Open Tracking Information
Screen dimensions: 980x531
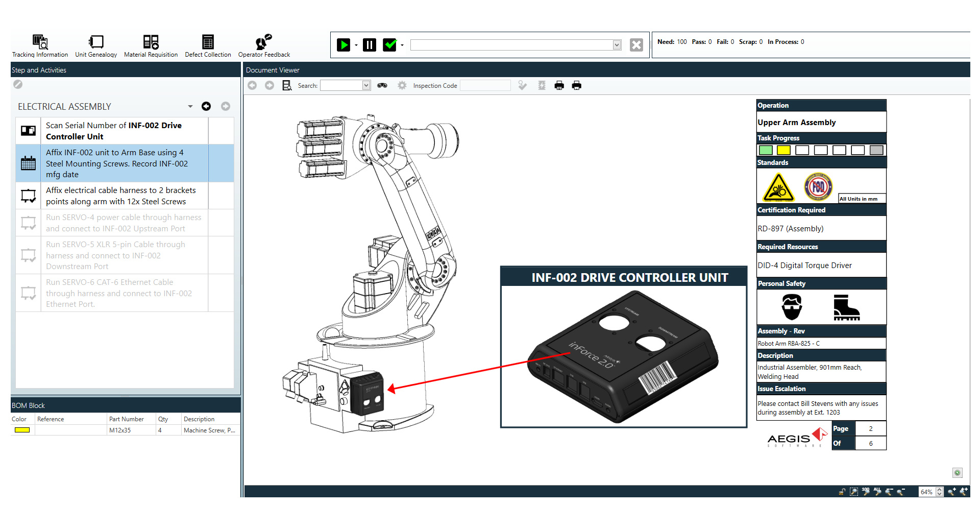click(x=40, y=45)
